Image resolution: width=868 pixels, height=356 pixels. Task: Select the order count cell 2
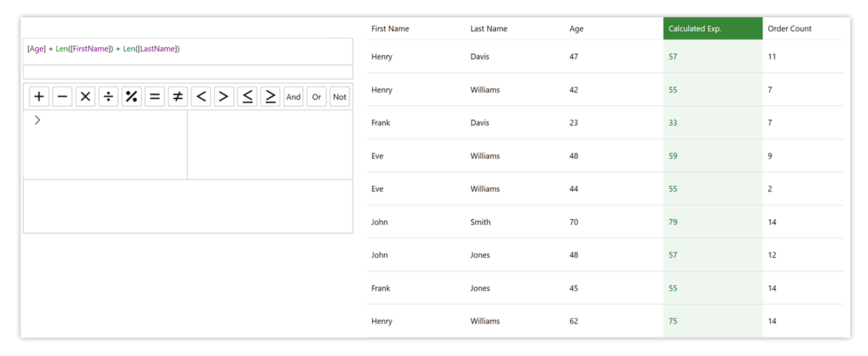770,189
